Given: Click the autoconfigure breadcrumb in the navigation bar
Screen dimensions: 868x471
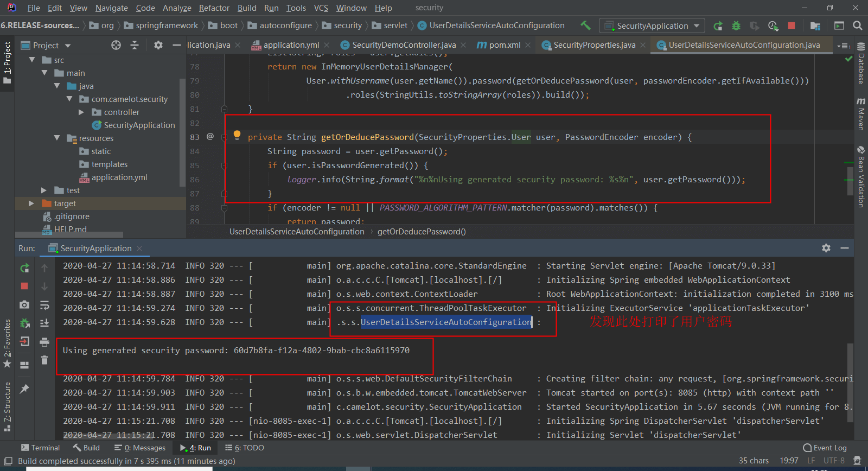Looking at the screenshot, I should [285, 26].
